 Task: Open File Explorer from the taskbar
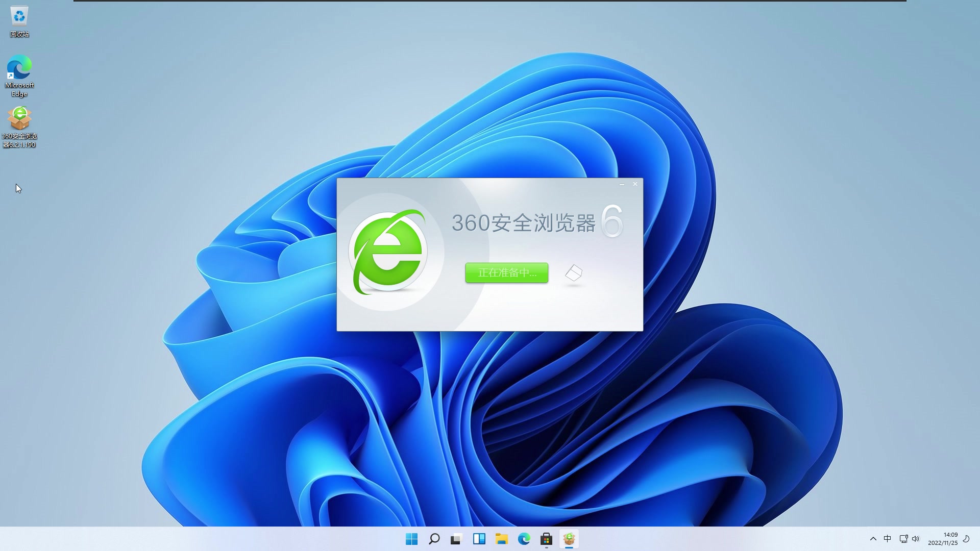(x=502, y=538)
